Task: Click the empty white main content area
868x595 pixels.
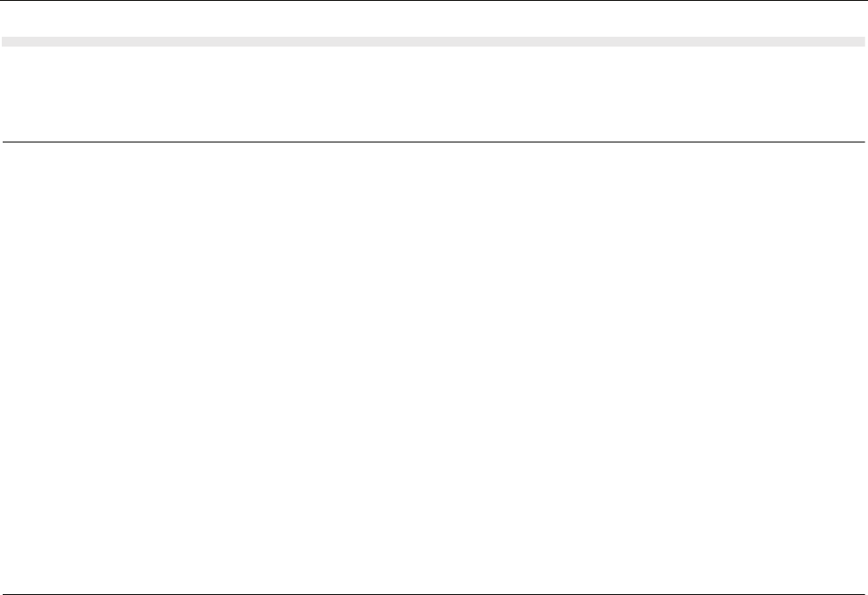Action: pyautogui.click(x=434, y=368)
